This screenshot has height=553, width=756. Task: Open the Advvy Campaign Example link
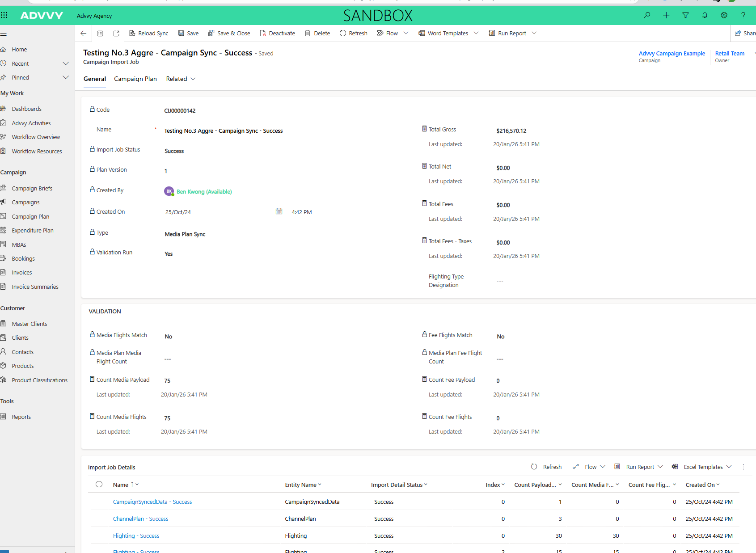click(x=672, y=53)
